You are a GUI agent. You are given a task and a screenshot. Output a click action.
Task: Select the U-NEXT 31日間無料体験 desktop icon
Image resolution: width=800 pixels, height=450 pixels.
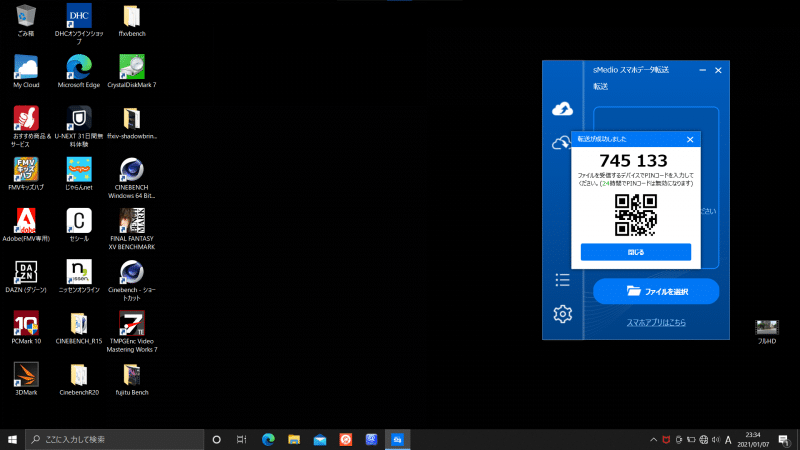click(79, 127)
